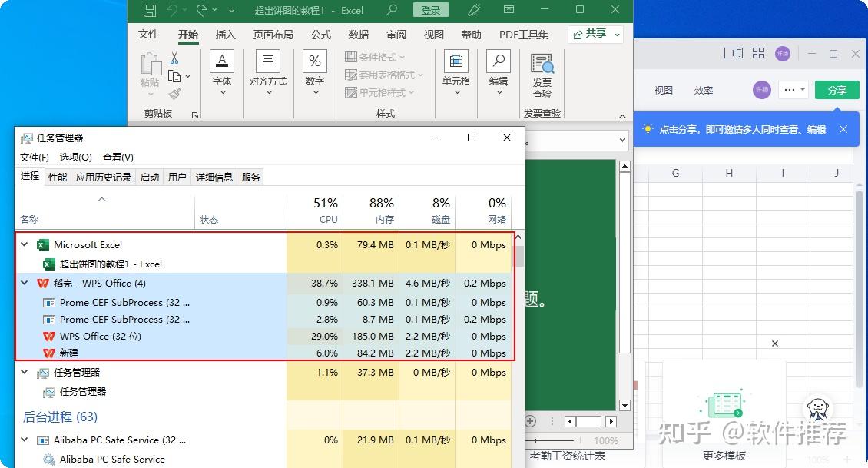The height and width of the screenshot is (468, 868).
Task: Open the 数字 number format group button
Action: 315,72
